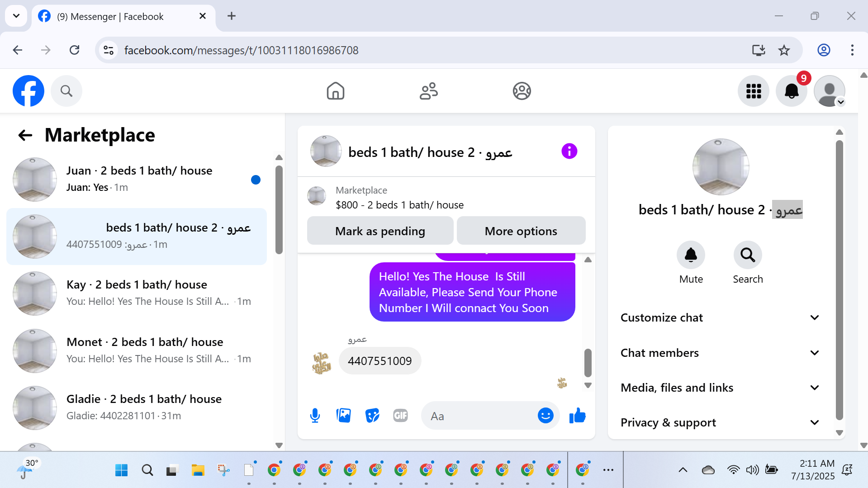Go to Facebook Home icon

pyautogui.click(x=336, y=91)
